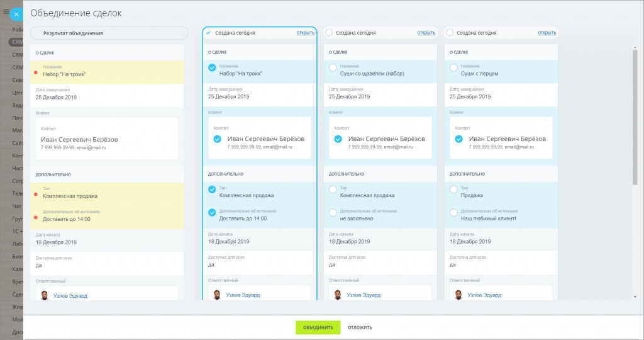Select the Суши с перцем name radio button
This screenshot has width=644, height=340.
(x=454, y=68)
